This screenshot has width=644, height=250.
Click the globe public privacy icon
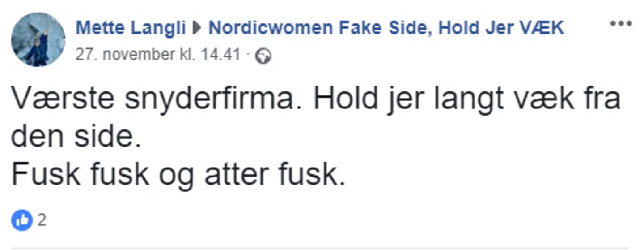[263, 56]
